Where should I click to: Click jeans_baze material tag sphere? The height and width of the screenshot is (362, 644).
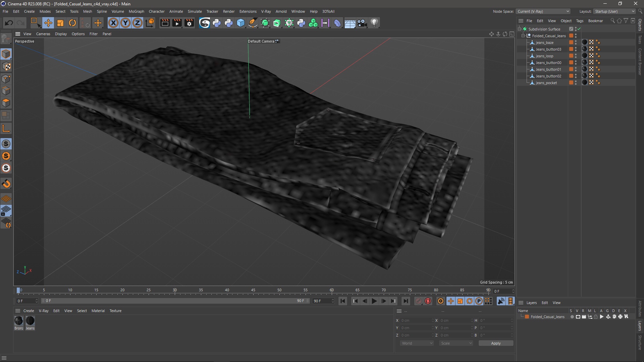(x=585, y=42)
